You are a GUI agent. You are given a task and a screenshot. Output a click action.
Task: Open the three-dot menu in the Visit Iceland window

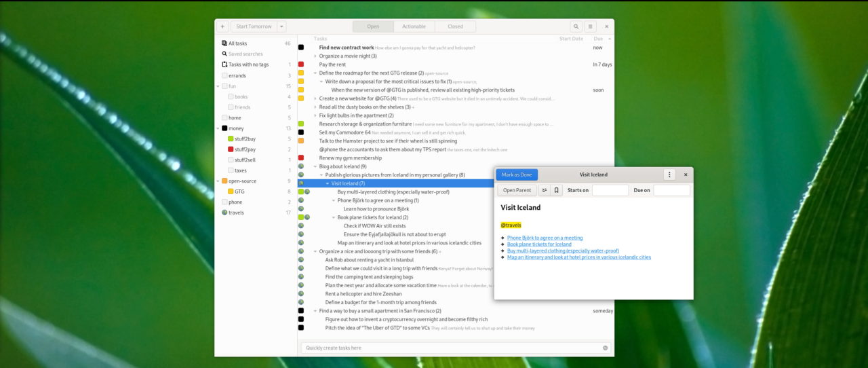669,174
